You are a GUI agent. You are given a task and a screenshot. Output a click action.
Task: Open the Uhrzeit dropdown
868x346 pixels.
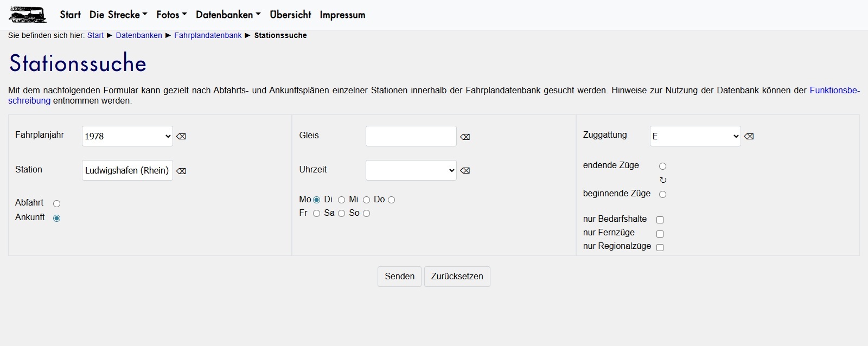[411, 170]
